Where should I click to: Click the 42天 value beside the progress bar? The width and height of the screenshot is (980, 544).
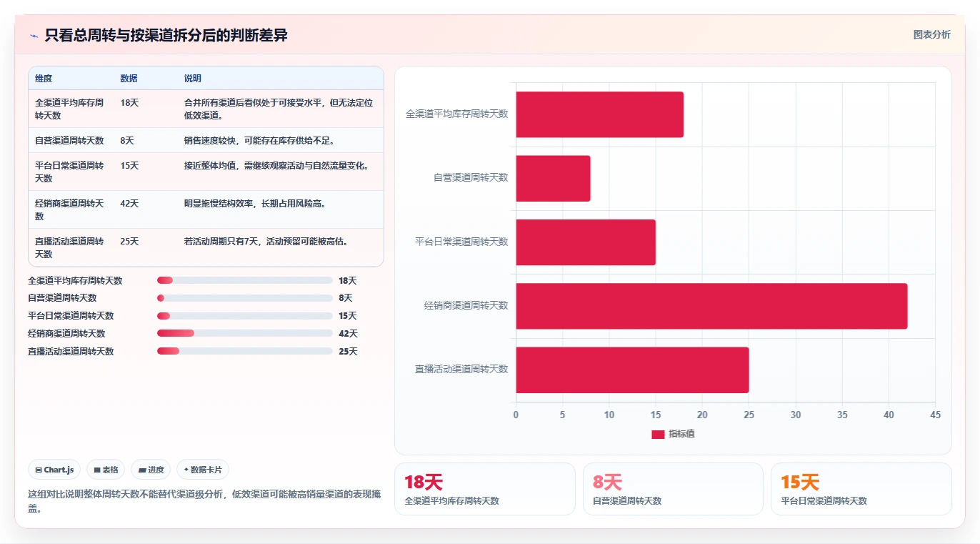point(349,334)
